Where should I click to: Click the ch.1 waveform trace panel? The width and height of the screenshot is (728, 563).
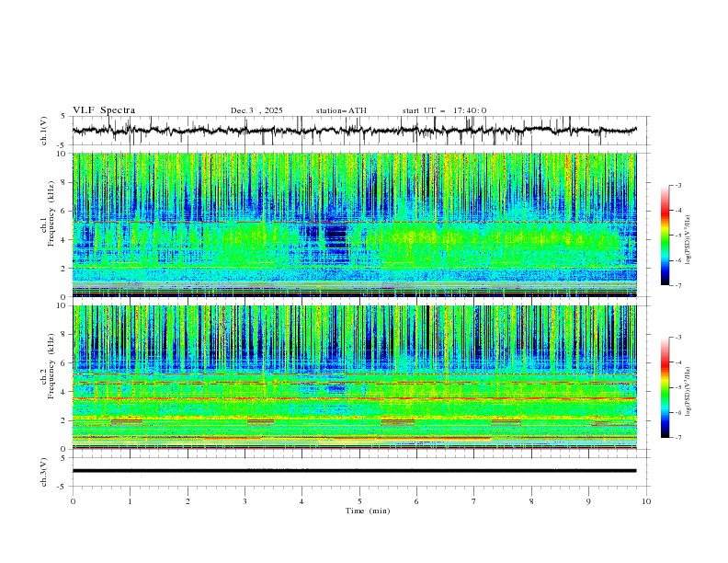point(360,131)
